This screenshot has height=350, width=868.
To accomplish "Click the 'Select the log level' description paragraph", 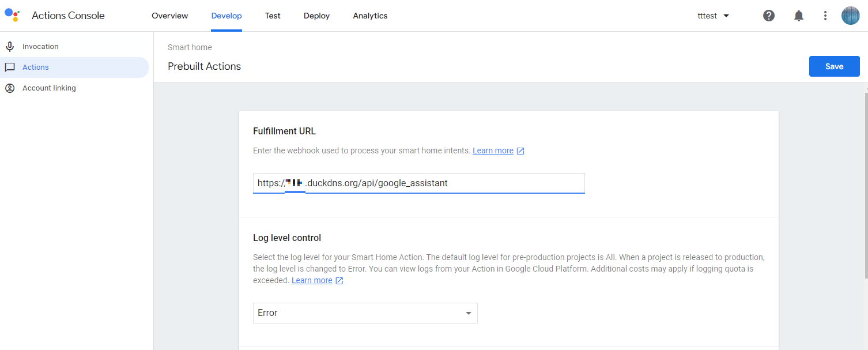I will coord(509,269).
